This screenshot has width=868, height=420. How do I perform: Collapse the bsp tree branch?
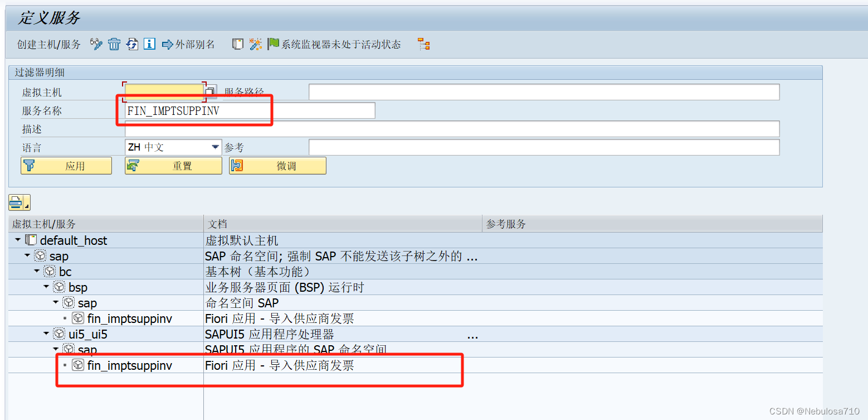(x=46, y=287)
